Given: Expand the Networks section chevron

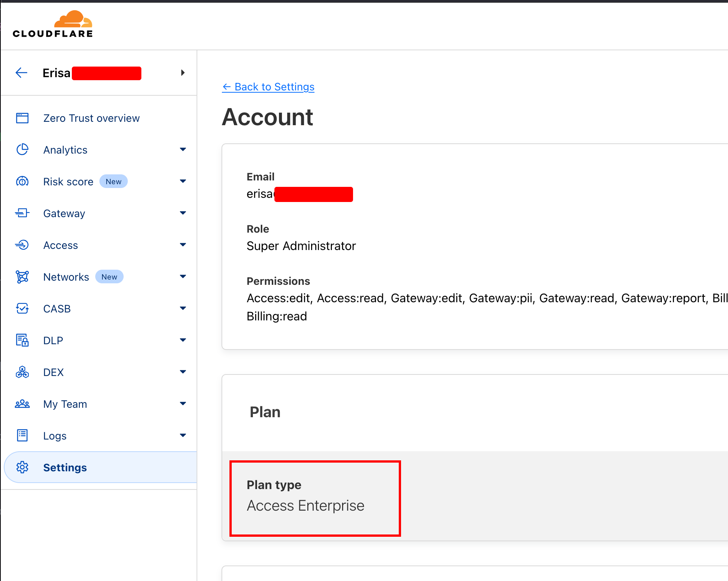Looking at the screenshot, I should 183,277.
